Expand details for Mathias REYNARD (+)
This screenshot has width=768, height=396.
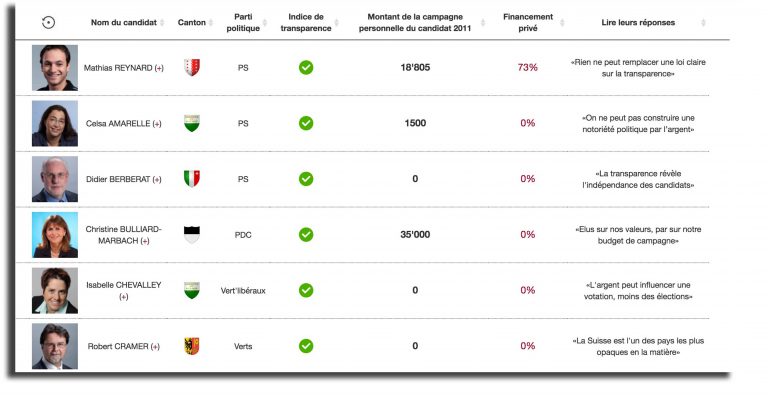159,68
